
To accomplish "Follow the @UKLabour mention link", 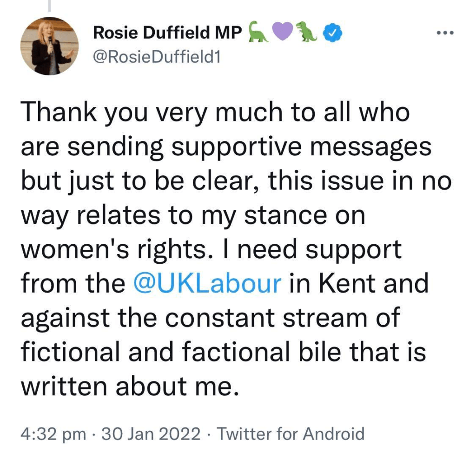I will (x=207, y=283).
